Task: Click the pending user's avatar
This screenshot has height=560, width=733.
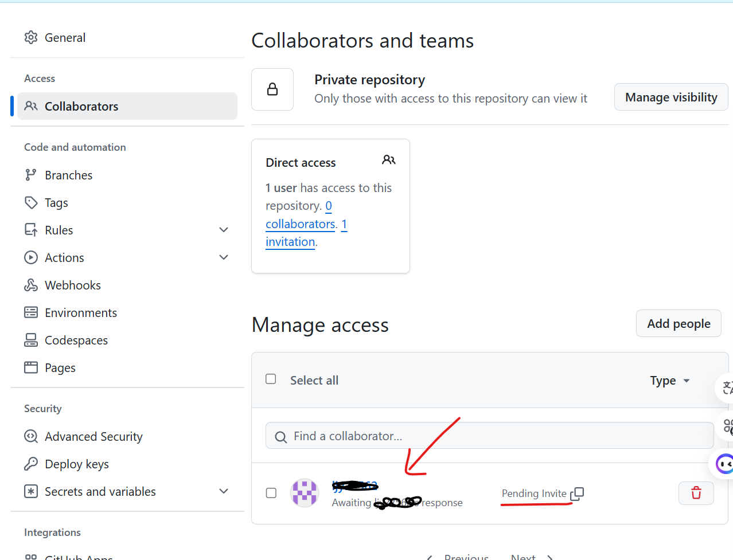Action: click(305, 493)
